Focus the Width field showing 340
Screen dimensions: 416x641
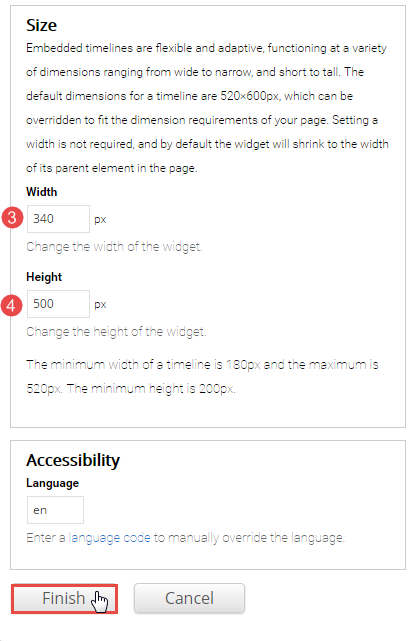point(58,219)
